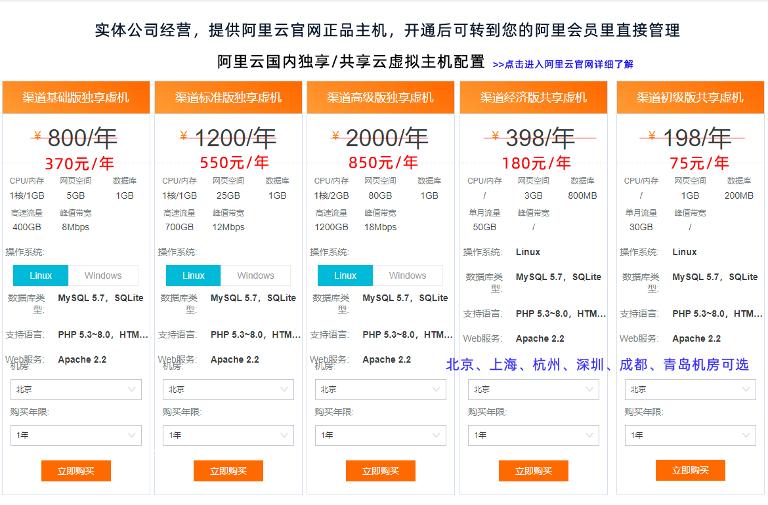Click the 700GB traffic value
The height and width of the screenshot is (505, 768).
tap(179, 227)
